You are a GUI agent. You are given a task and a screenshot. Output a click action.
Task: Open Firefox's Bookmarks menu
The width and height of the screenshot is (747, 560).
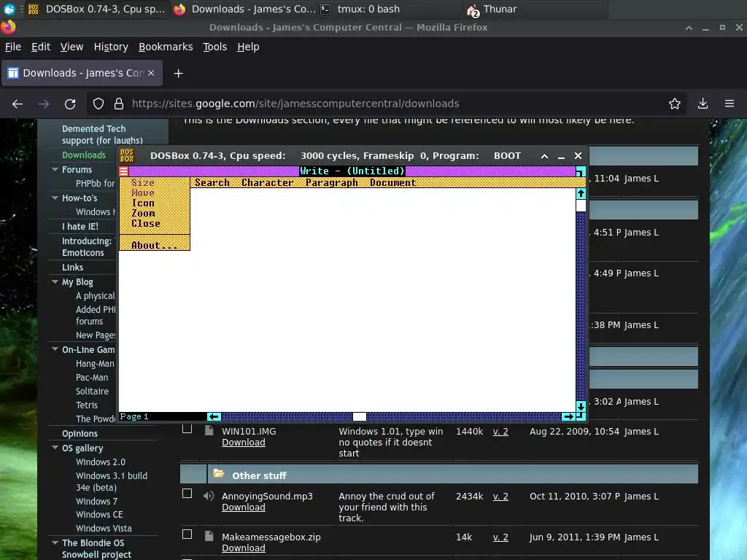166,47
